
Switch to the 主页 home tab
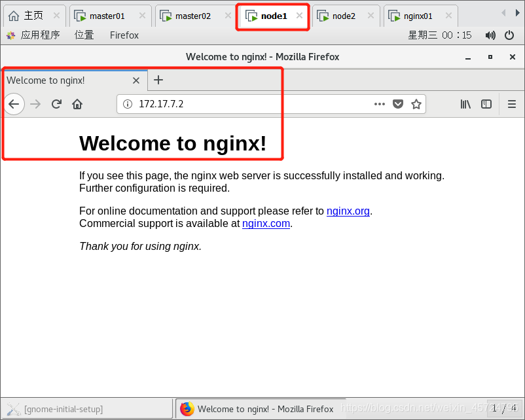tap(33, 16)
